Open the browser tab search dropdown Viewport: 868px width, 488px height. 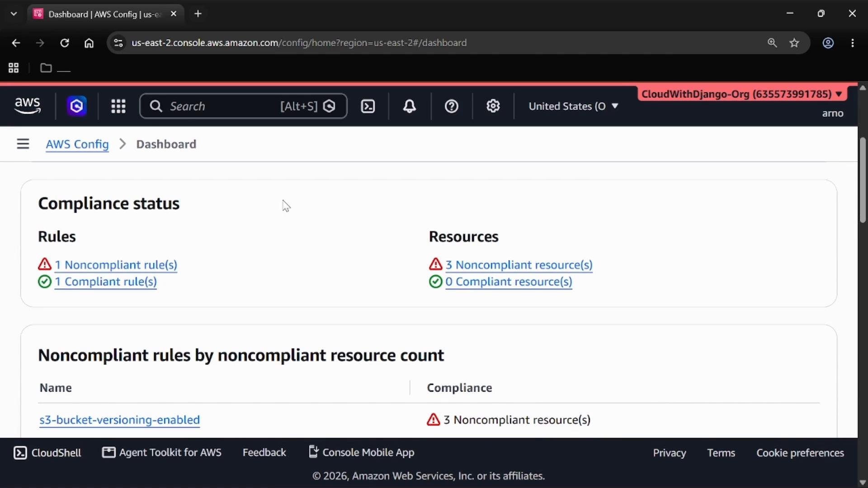click(14, 14)
